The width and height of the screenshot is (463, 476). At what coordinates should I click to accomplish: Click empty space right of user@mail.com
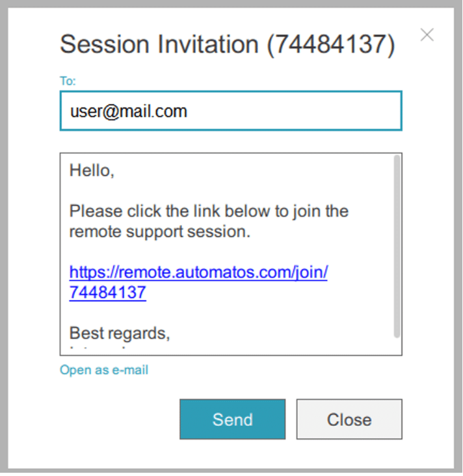pyautogui.click(x=293, y=111)
